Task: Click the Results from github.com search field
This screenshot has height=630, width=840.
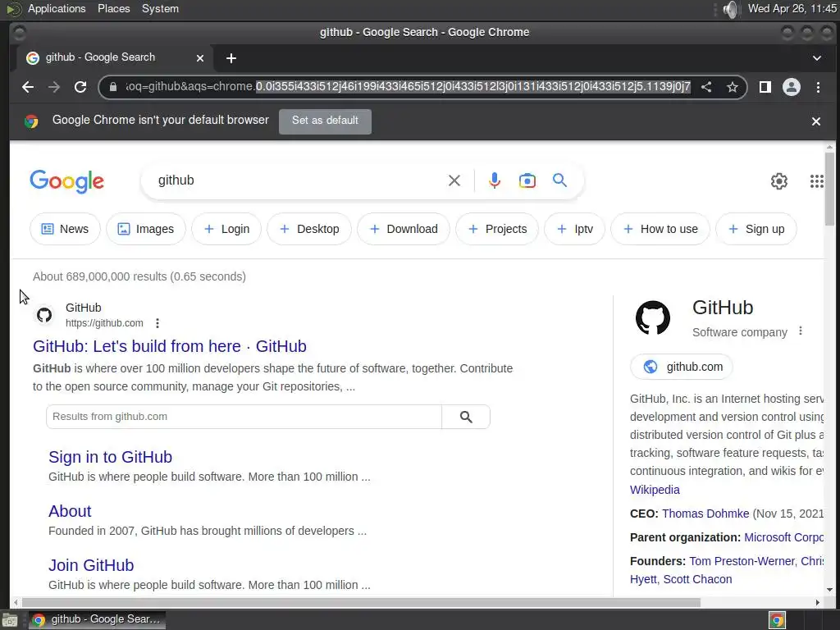Action: [x=244, y=417]
